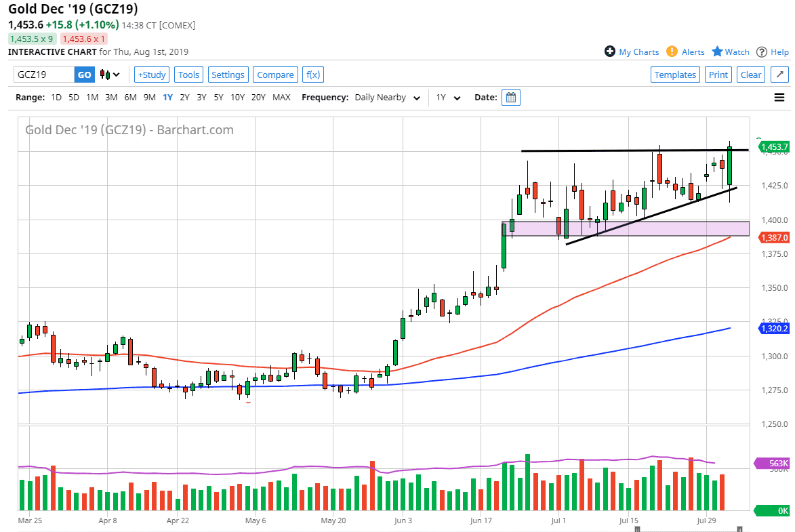Open the +Study menu
Viewport: 795px width, 532px height.
point(152,75)
